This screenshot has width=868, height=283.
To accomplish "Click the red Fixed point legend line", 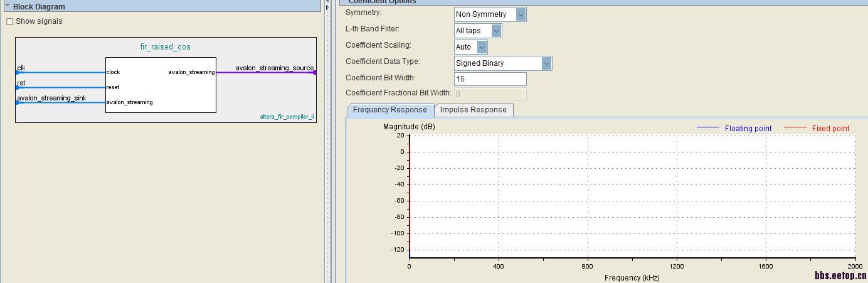I will pyautogui.click(x=795, y=128).
